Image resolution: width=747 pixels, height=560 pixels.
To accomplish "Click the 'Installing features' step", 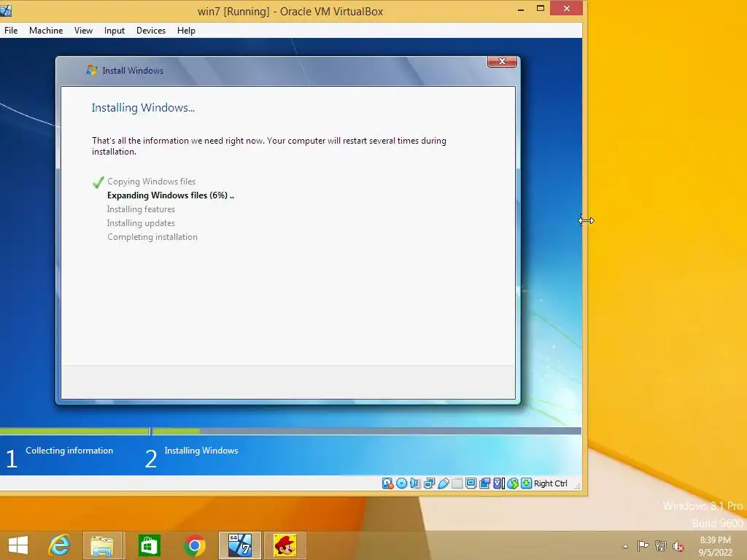I will point(141,209).
